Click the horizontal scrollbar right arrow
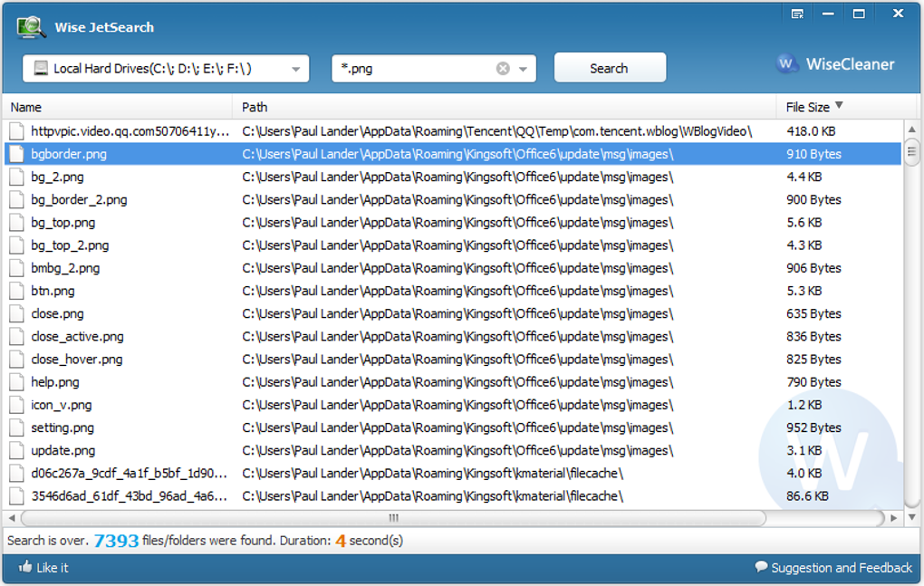The width and height of the screenshot is (924, 586). click(894, 518)
